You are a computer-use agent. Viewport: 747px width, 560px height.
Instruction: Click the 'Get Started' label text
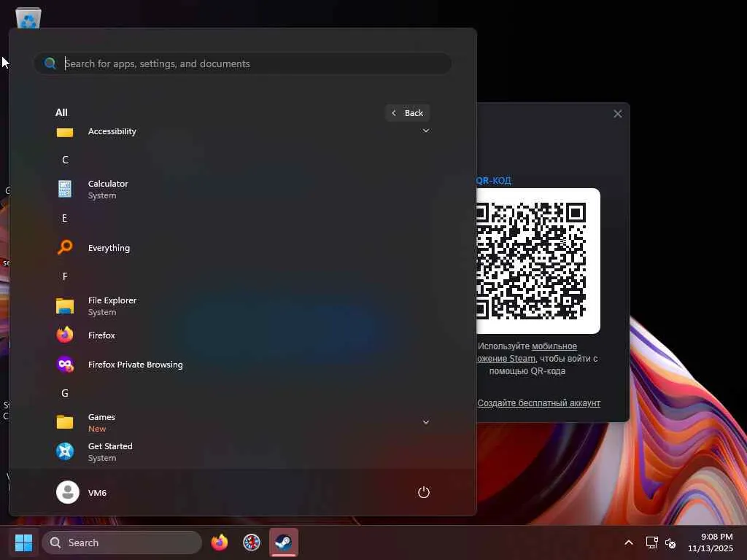[x=110, y=446]
